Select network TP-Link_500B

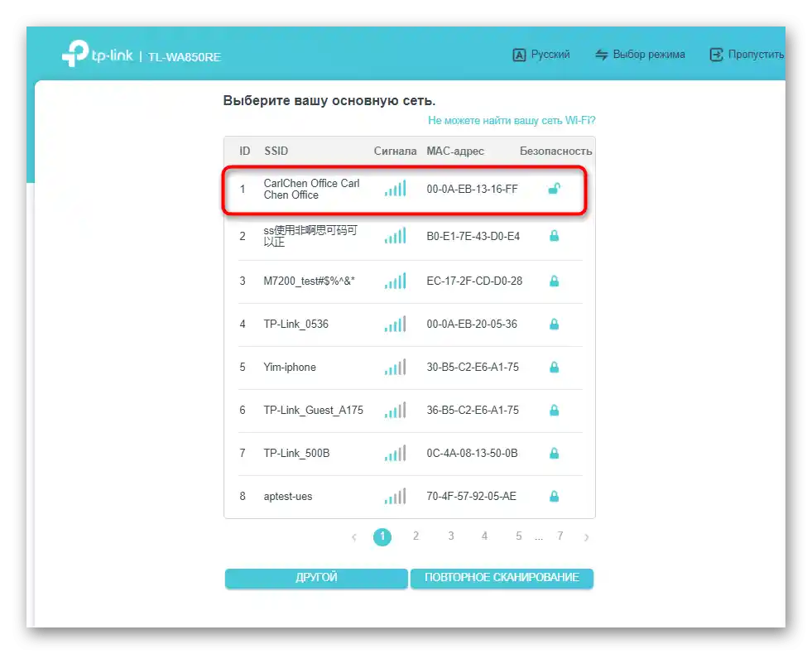pyautogui.click(x=410, y=454)
